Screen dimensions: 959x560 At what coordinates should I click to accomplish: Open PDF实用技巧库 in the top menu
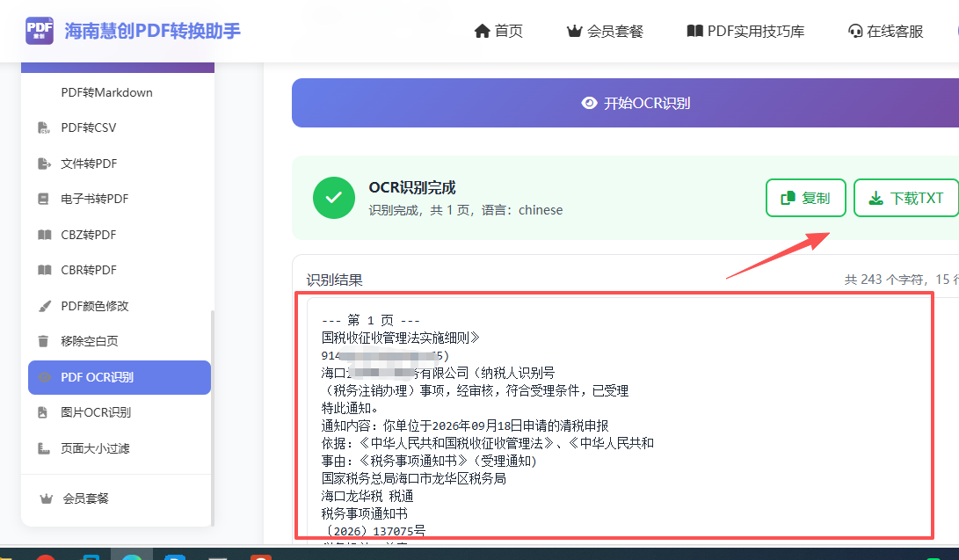pyautogui.click(x=755, y=31)
